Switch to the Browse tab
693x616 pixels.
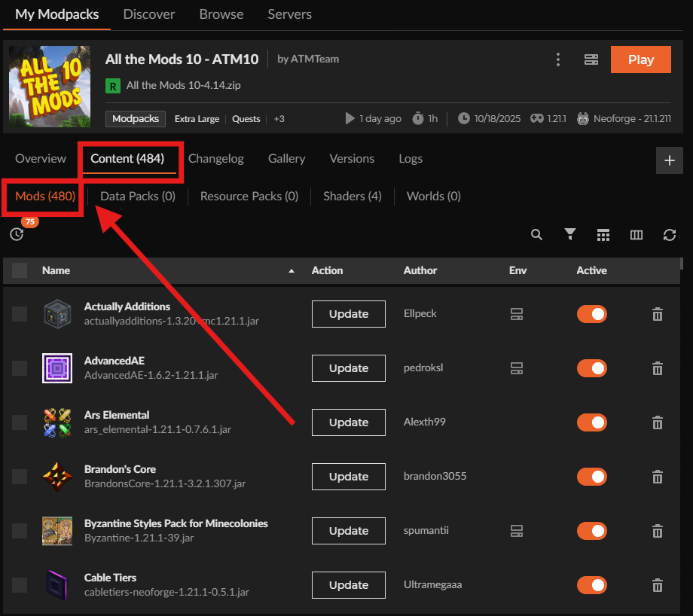(221, 14)
